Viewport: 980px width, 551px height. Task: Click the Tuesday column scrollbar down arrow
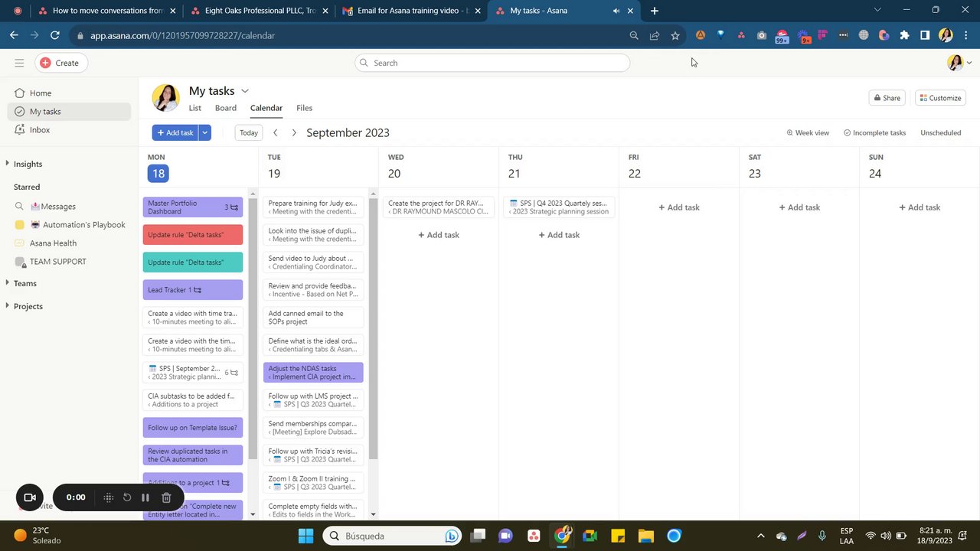point(374,514)
